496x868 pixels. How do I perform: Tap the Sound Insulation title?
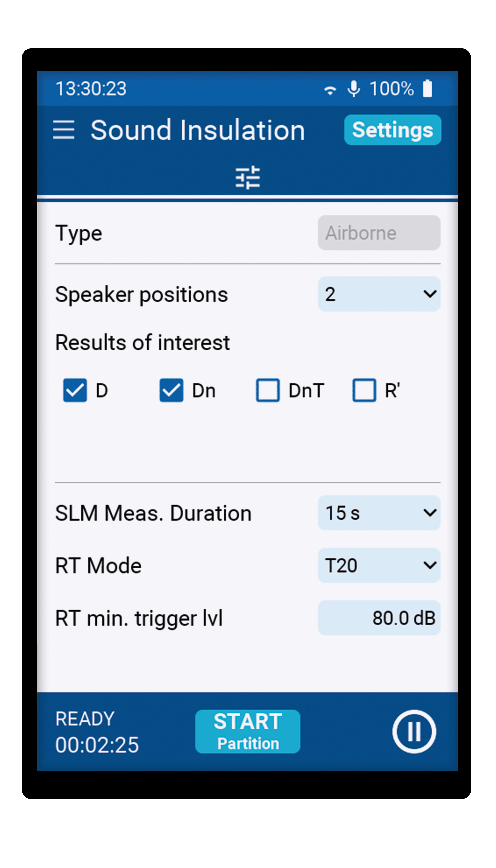point(198,130)
